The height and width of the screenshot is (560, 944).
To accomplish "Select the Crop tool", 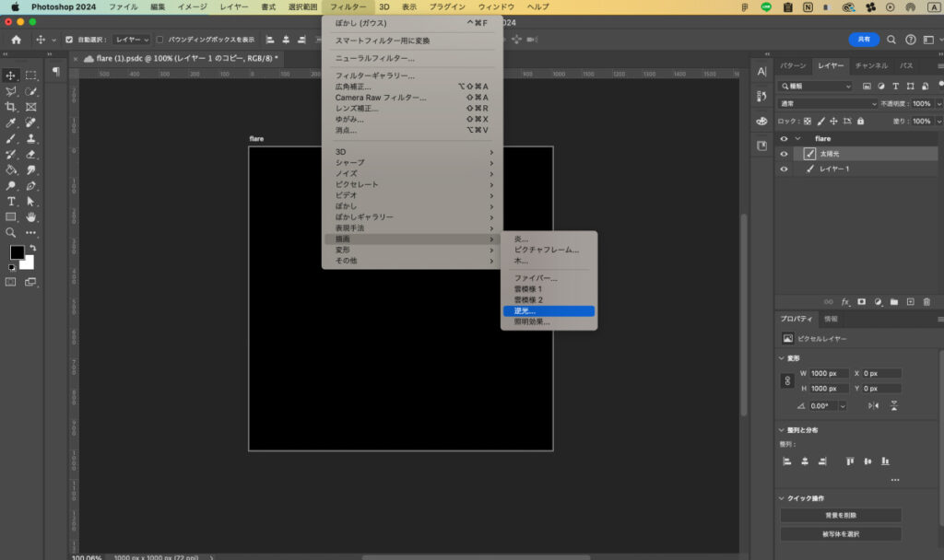I will tap(11, 107).
